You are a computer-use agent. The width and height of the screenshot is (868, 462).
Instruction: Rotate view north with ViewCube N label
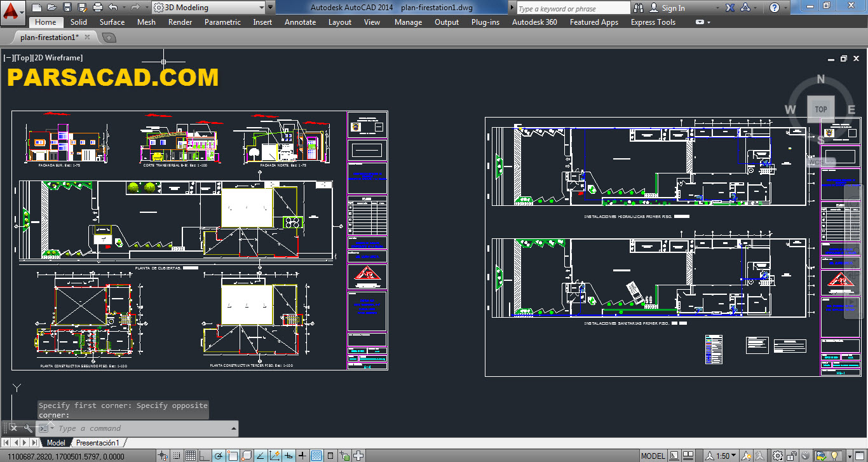coord(821,79)
